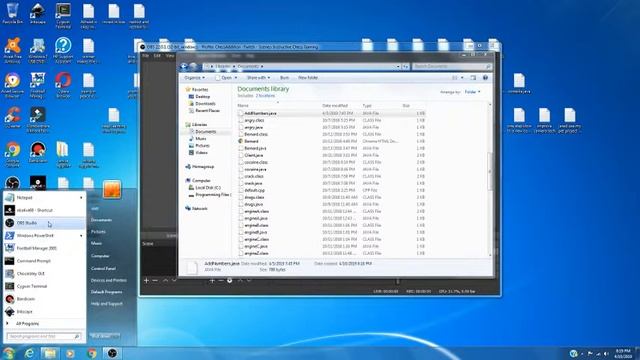Expand the Windows PowerShell jump list arrow
640x360 pixels.
[81, 236]
